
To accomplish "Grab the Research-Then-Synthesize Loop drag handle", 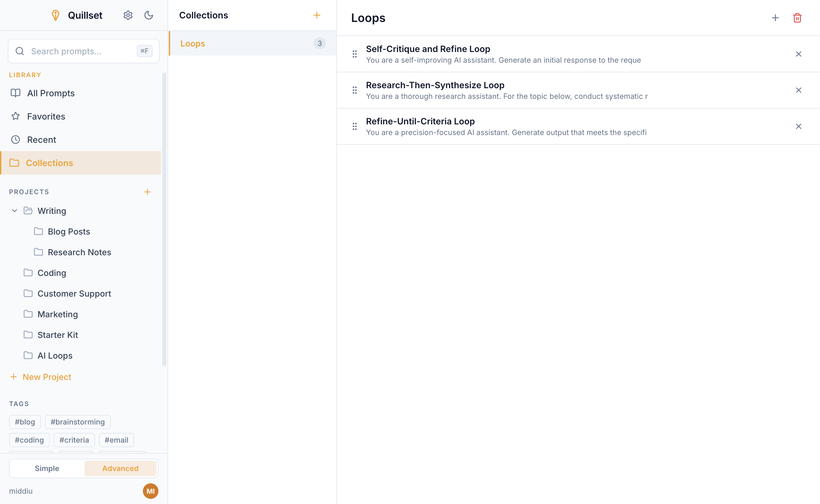I will [355, 90].
